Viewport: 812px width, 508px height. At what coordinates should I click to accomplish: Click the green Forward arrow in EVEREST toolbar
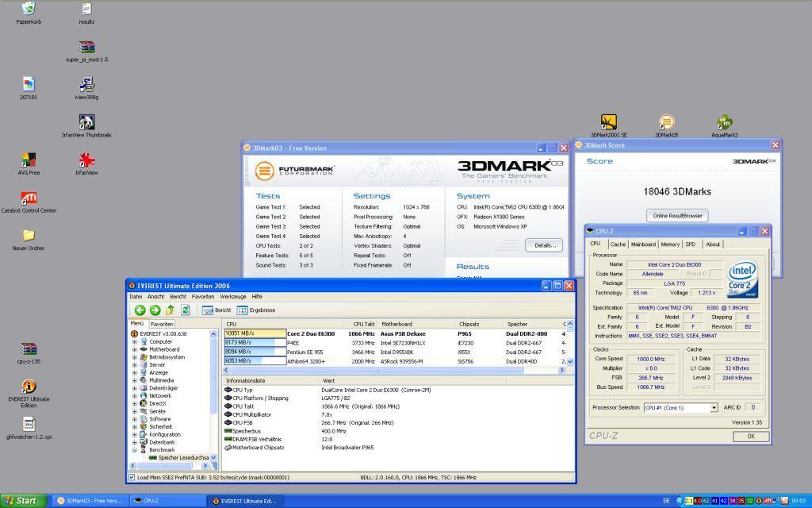pyautogui.click(x=155, y=310)
